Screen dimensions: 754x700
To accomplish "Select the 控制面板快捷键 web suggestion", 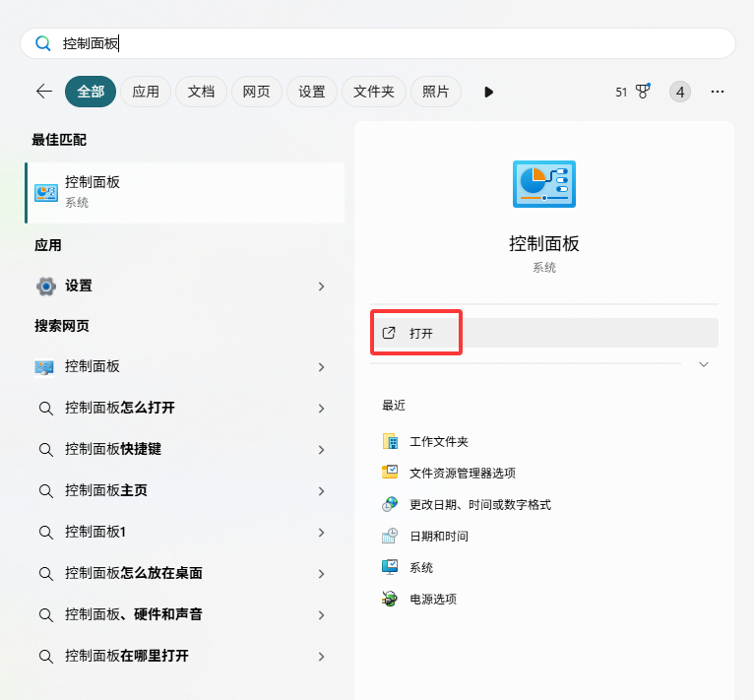I will point(113,449).
